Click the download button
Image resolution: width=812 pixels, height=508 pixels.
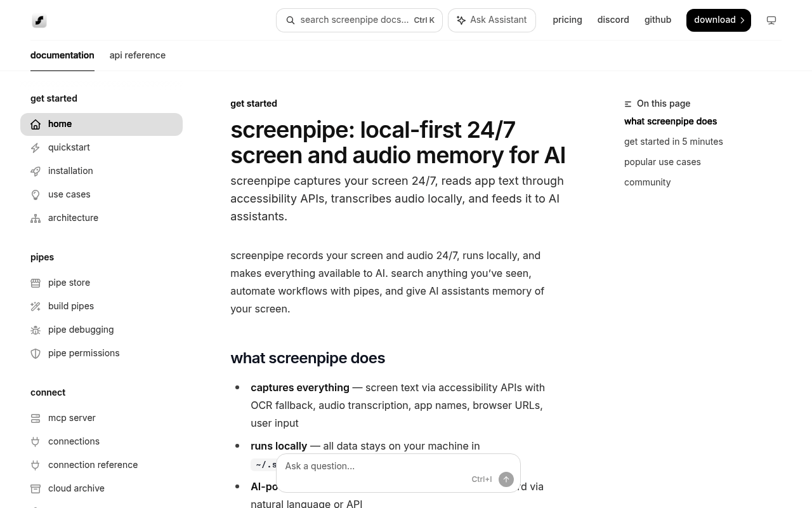point(719,20)
